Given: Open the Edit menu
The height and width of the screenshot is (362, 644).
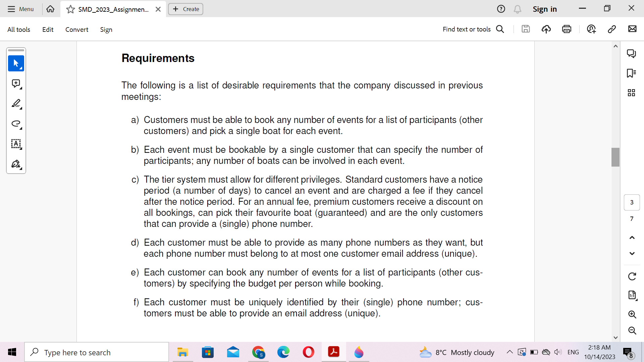Looking at the screenshot, I should tap(48, 29).
